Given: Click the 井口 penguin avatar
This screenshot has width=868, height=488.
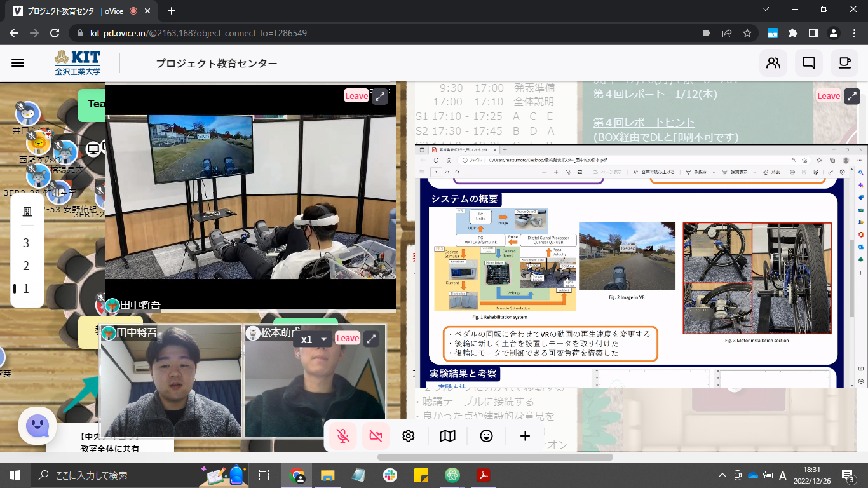Looking at the screenshot, I should pyautogui.click(x=27, y=114).
